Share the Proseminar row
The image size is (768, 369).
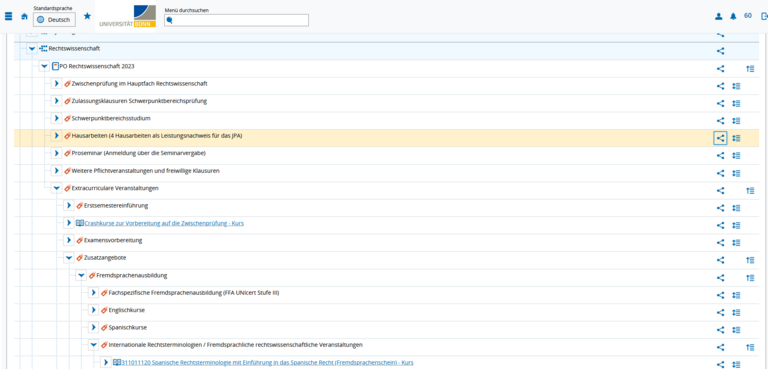click(720, 156)
